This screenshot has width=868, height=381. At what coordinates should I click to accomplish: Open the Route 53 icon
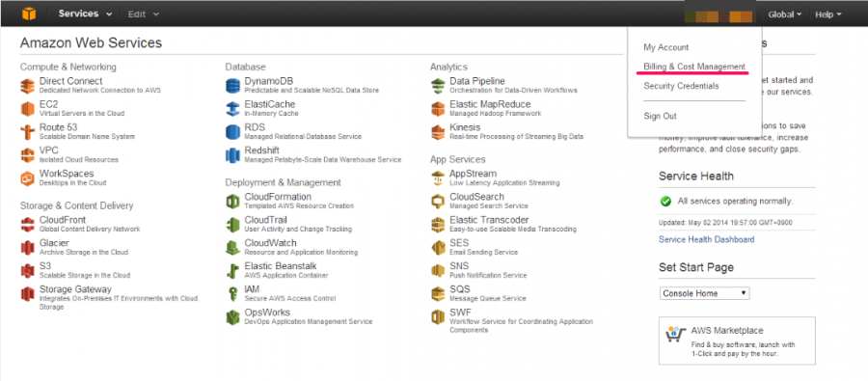[x=28, y=132]
